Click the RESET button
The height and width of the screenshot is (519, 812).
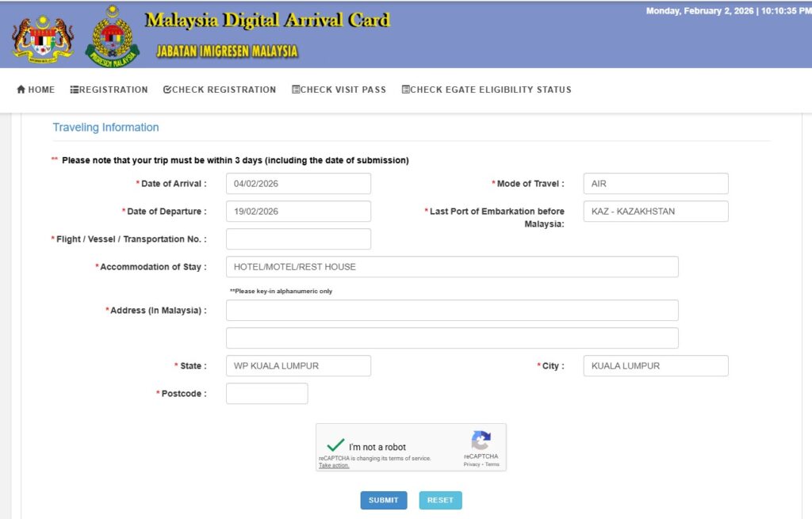coord(440,500)
